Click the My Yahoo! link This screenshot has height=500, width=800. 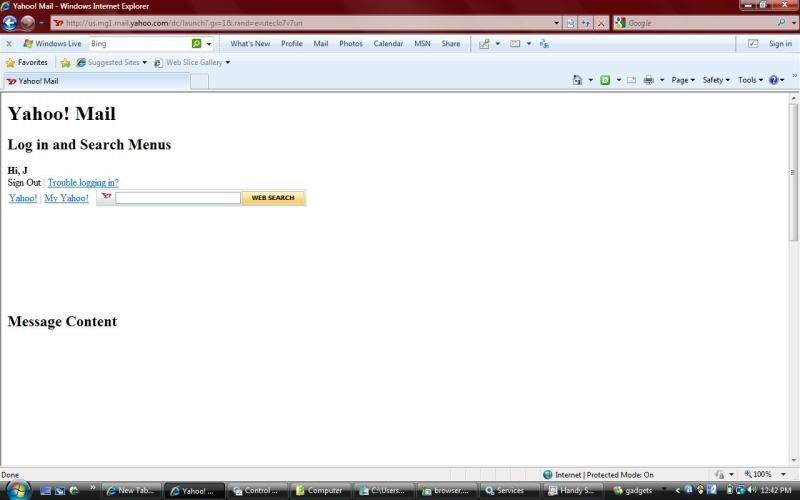66,198
